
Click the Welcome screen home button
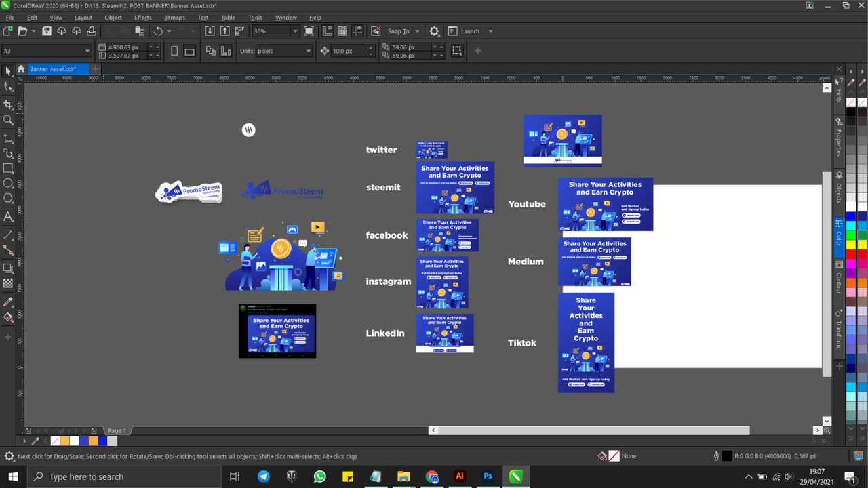(x=21, y=68)
